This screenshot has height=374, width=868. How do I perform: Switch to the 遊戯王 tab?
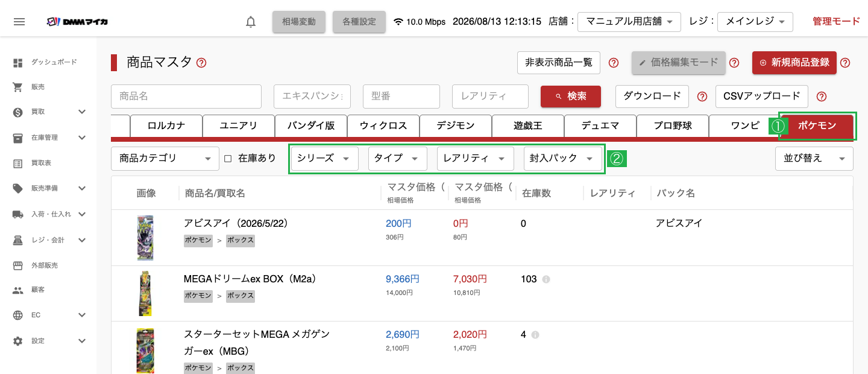(x=528, y=126)
